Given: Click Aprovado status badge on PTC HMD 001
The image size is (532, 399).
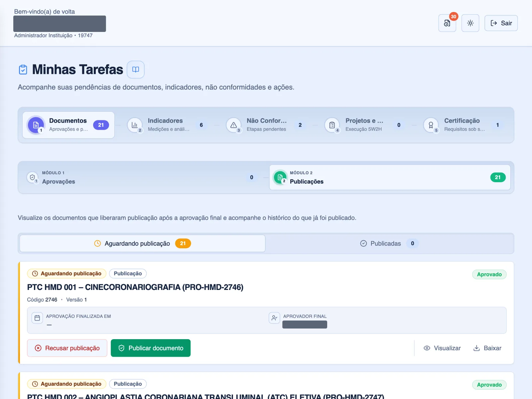Looking at the screenshot, I should pos(489,274).
